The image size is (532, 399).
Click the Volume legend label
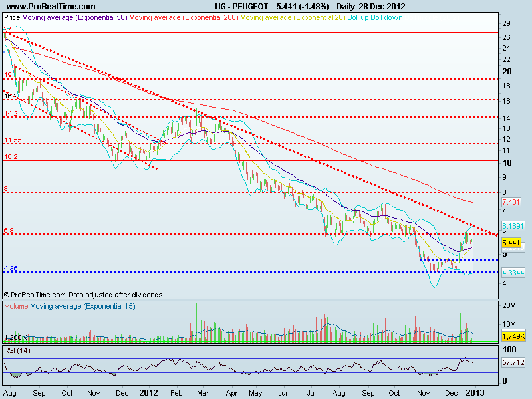point(16,306)
